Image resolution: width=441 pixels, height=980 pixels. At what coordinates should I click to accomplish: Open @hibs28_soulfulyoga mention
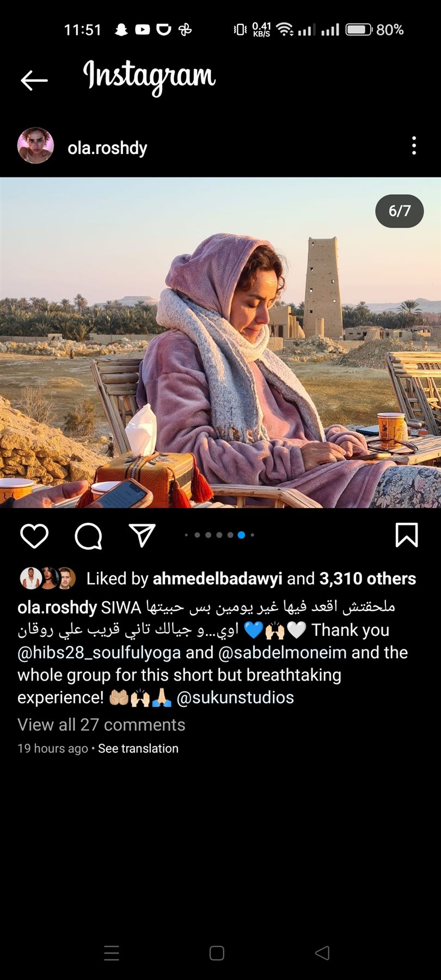pos(99,652)
